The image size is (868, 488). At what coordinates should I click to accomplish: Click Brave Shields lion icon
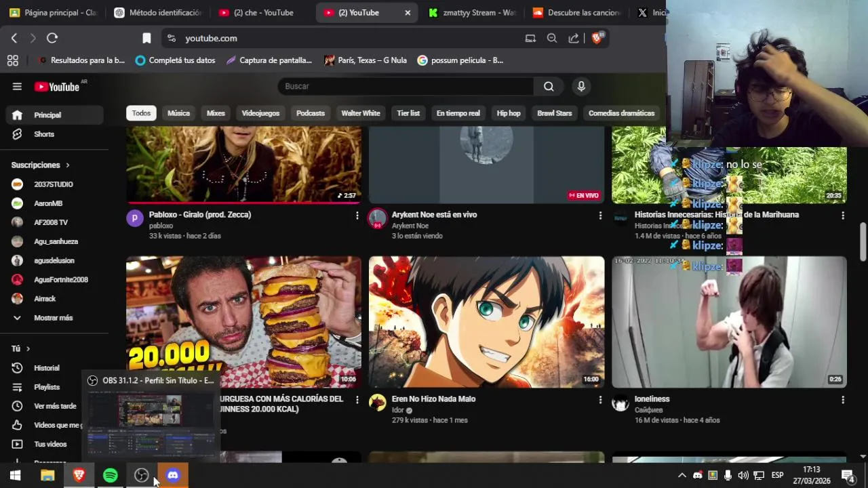click(x=597, y=38)
